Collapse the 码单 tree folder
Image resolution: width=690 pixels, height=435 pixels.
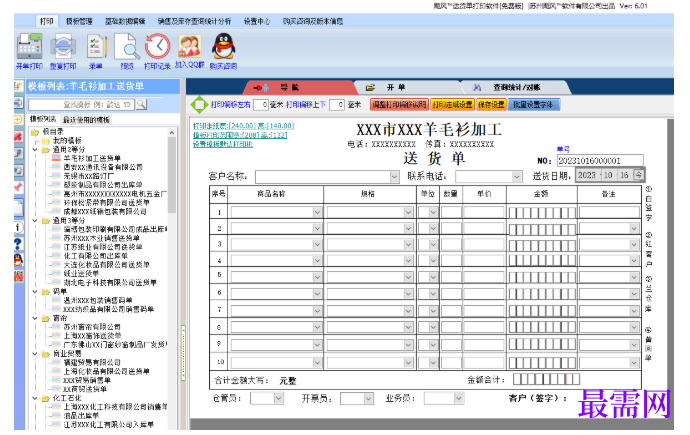click(35, 292)
